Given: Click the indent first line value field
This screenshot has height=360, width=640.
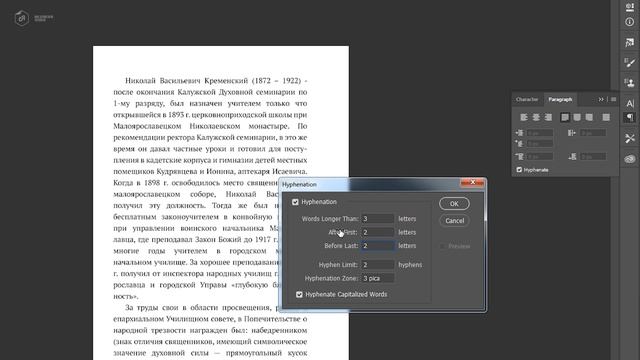Looking at the screenshot, I should pos(540,144).
